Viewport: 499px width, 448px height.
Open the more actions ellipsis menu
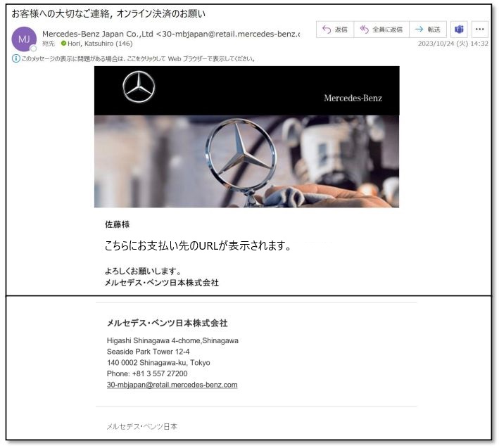479,30
